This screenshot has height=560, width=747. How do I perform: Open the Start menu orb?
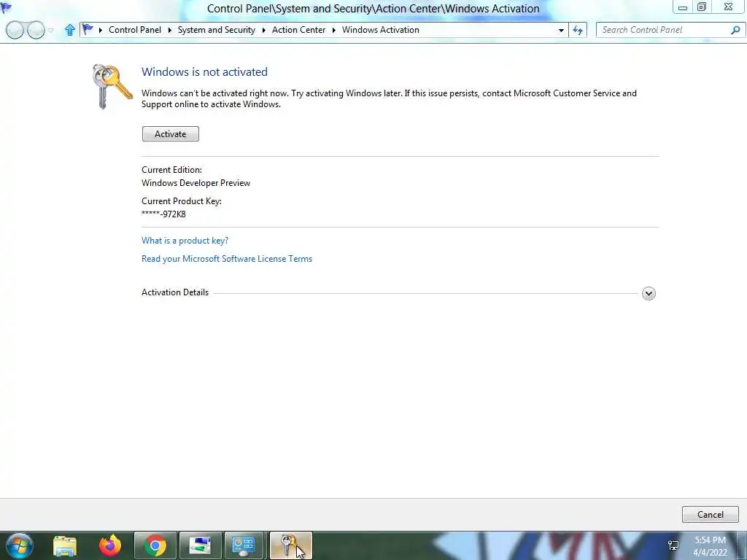tap(20, 545)
